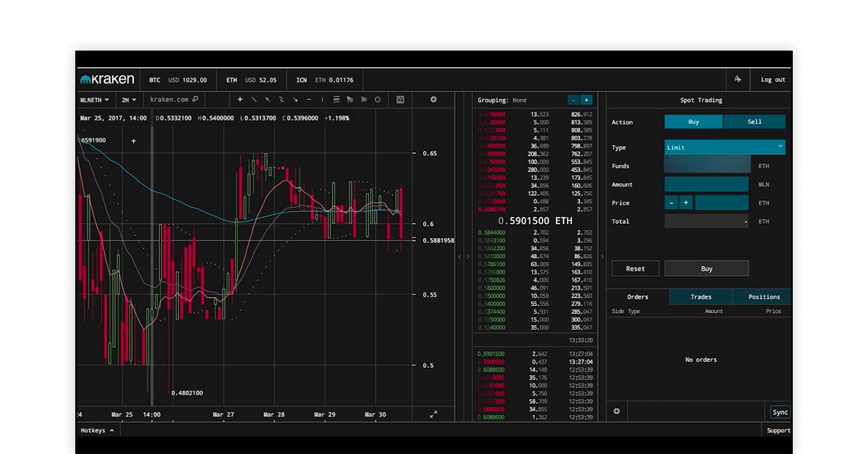Open chart settings gear icon
This screenshot has width=868, height=454.
coord(433,100)
